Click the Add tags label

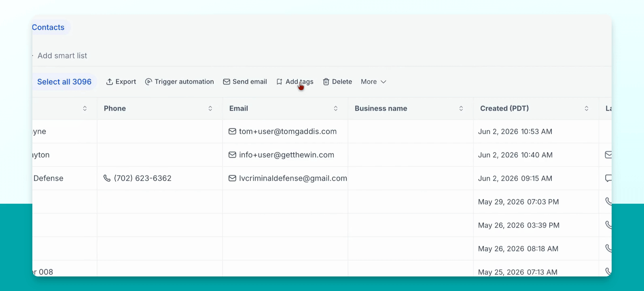tap(299, 82)
